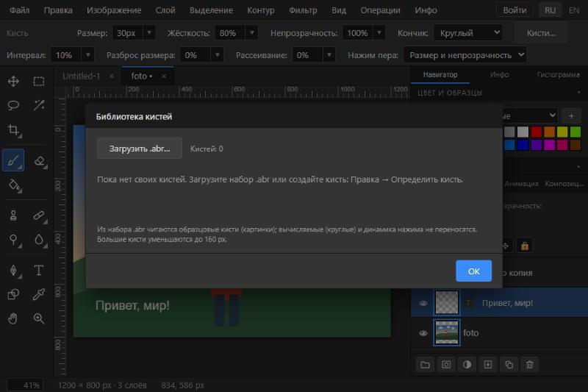588x392 pixels.
Task: Select the Dodge tool
Action: (x=13, y=239)
